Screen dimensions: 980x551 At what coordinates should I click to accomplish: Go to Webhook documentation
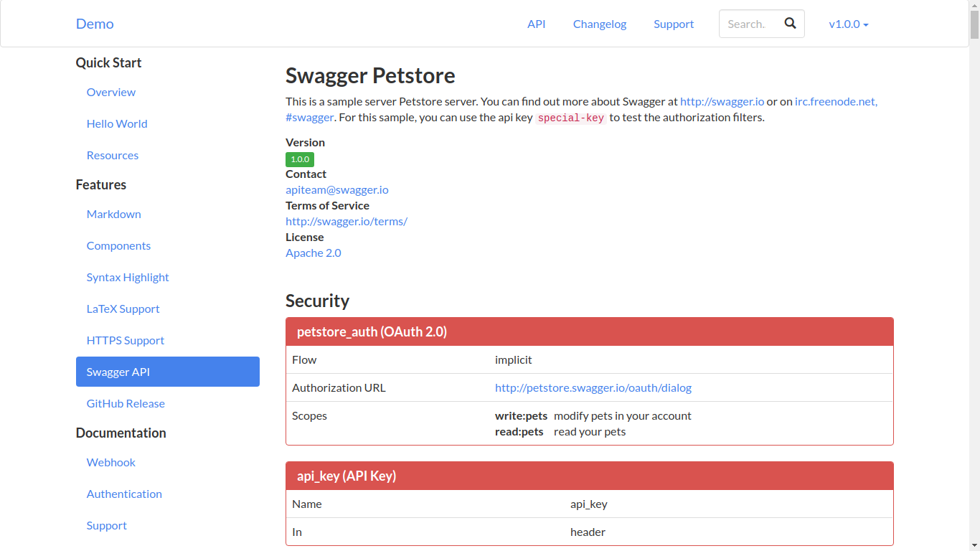pyautogui.click(x=110, y=462)
